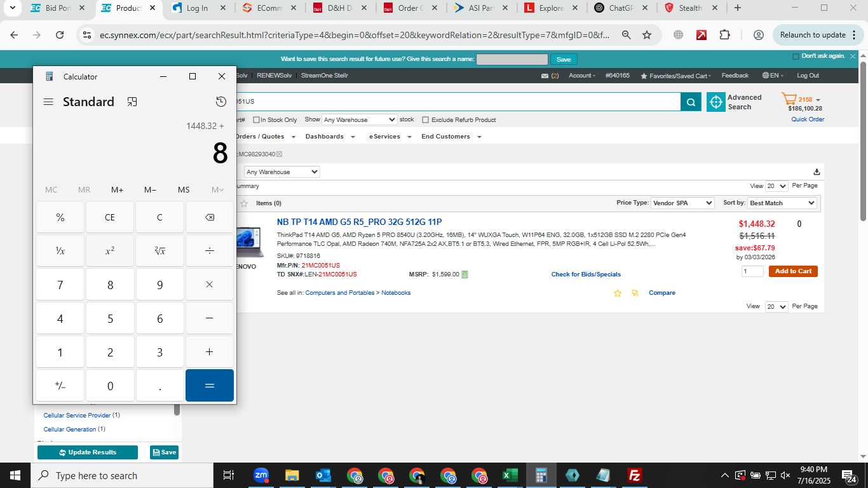Viewport: 868px width, 488px height.
Task: Expand the Favorites/Saved Cart menu
Action: coord(676,76)
